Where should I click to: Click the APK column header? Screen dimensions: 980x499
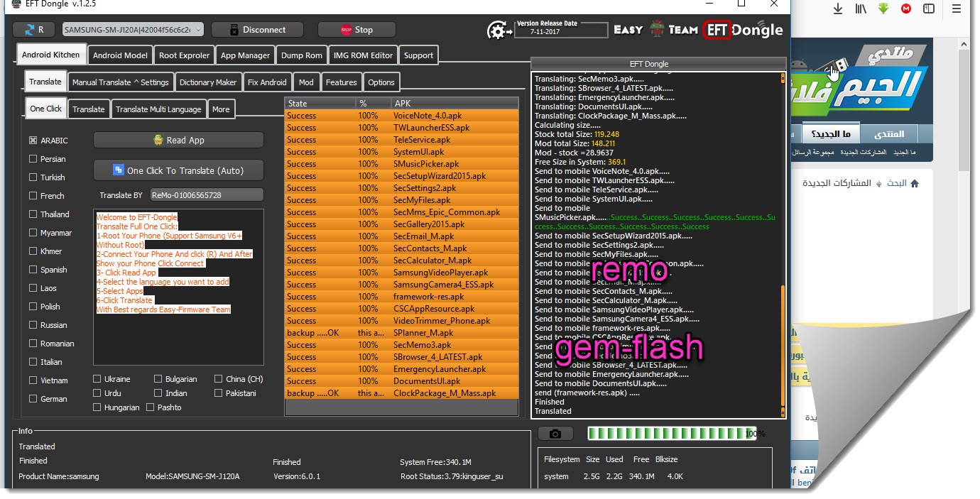coord(455,104)
